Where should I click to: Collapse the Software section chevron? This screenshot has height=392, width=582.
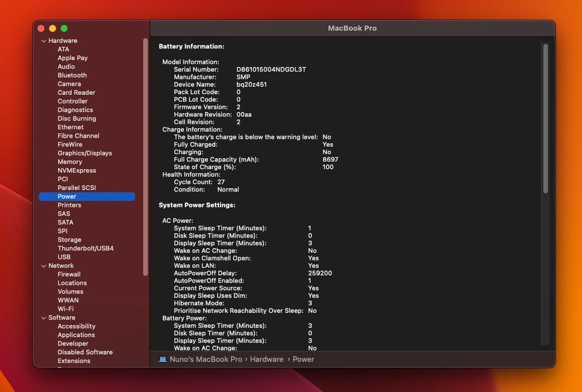(44, 318)
